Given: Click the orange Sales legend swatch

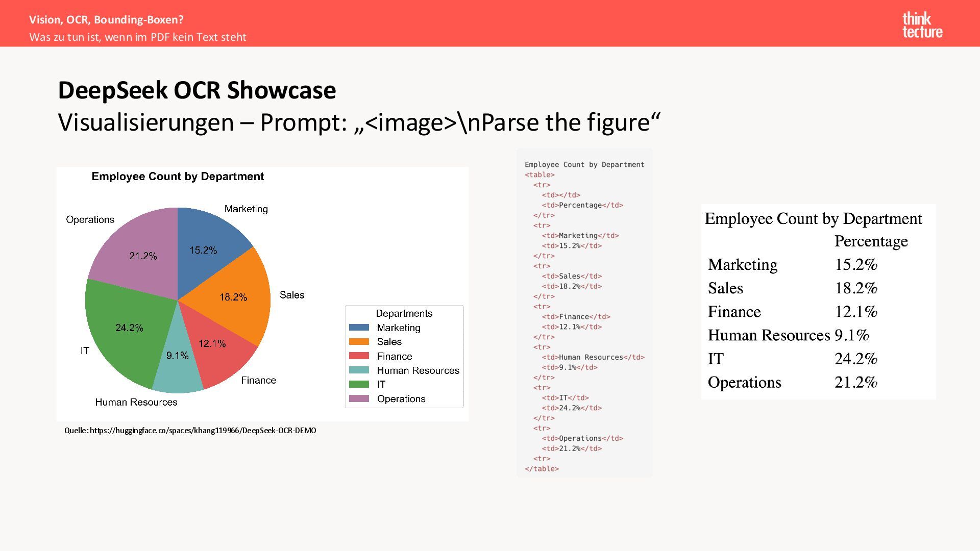Looking at the screenshot, I should click(359, 342).
